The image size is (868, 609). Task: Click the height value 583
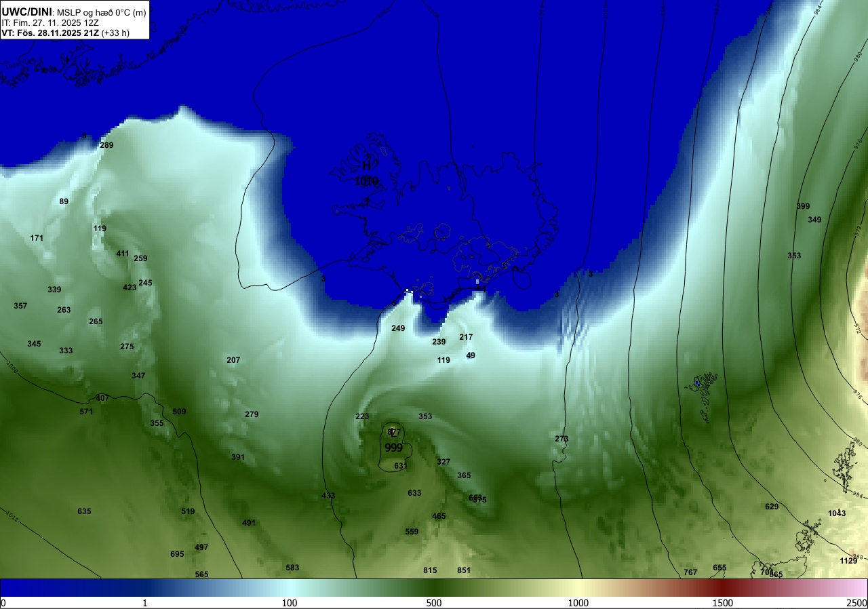(292, 568)
